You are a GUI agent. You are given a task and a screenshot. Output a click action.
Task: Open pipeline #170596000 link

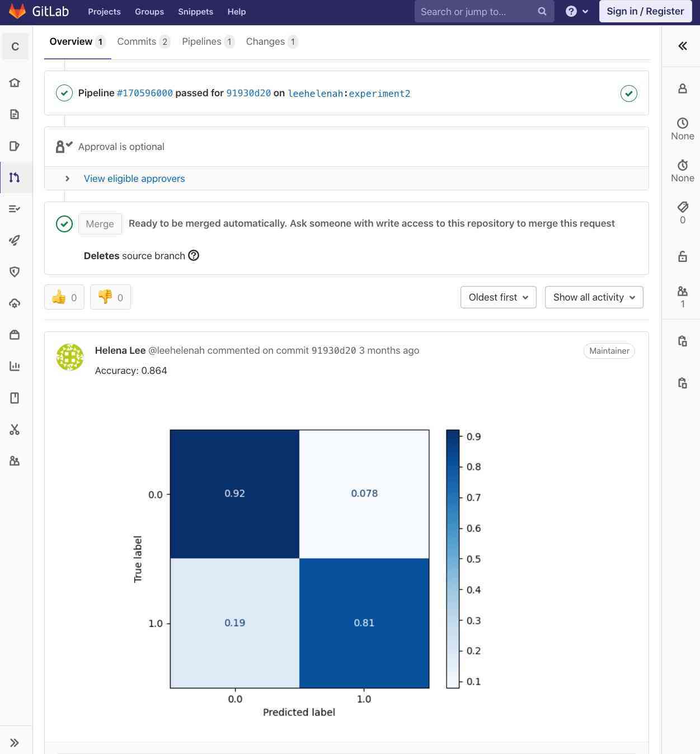tap(144, 93)
